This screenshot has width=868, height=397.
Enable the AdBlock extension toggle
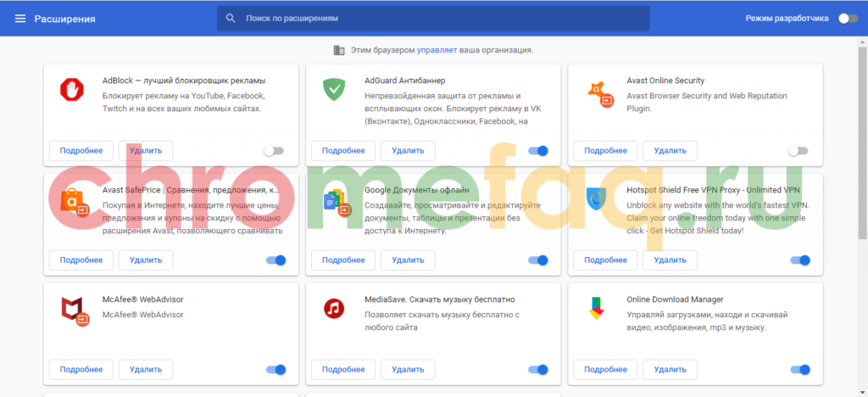pos(274,151)
